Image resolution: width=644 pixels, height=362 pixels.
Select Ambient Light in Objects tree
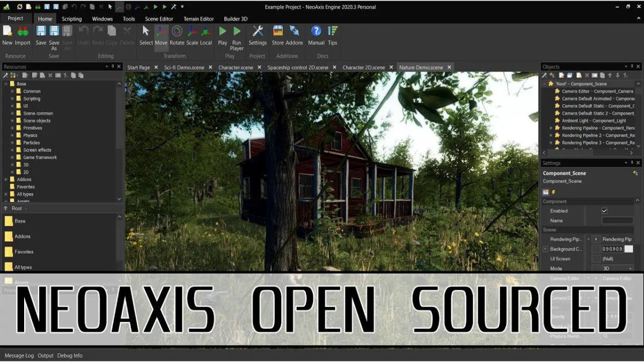point(594,121)
